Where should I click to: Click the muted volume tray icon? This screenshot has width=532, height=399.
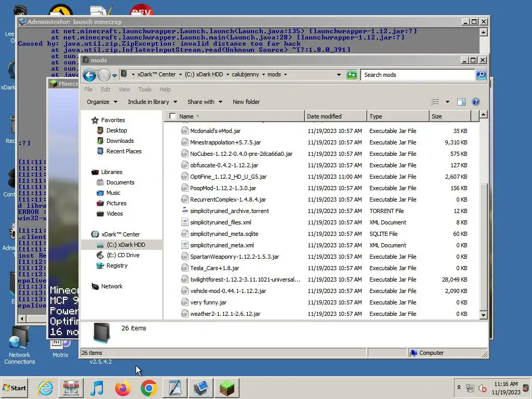tap(482, 388)
